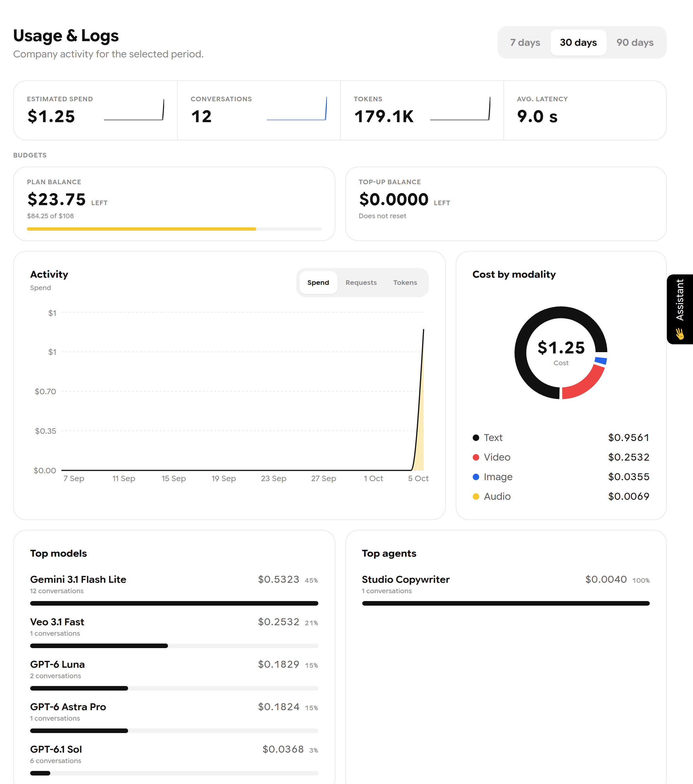
Task: Click the $0.5323 Gemini cost value
Action: coord(278,579)
